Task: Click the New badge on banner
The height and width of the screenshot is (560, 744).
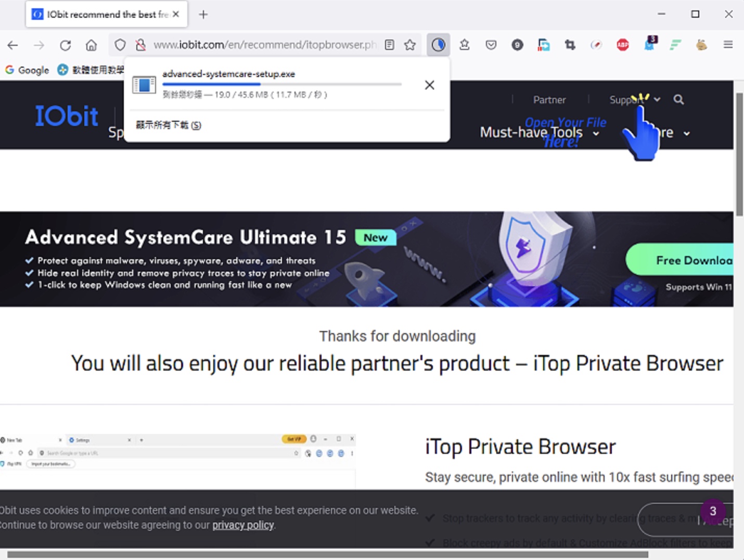Action: pos(376,237)
